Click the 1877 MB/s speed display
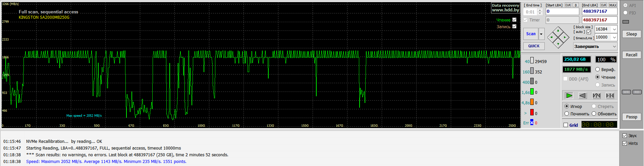Image resolution: width=644 pixels, height=166 pixels. pos(577,69)
